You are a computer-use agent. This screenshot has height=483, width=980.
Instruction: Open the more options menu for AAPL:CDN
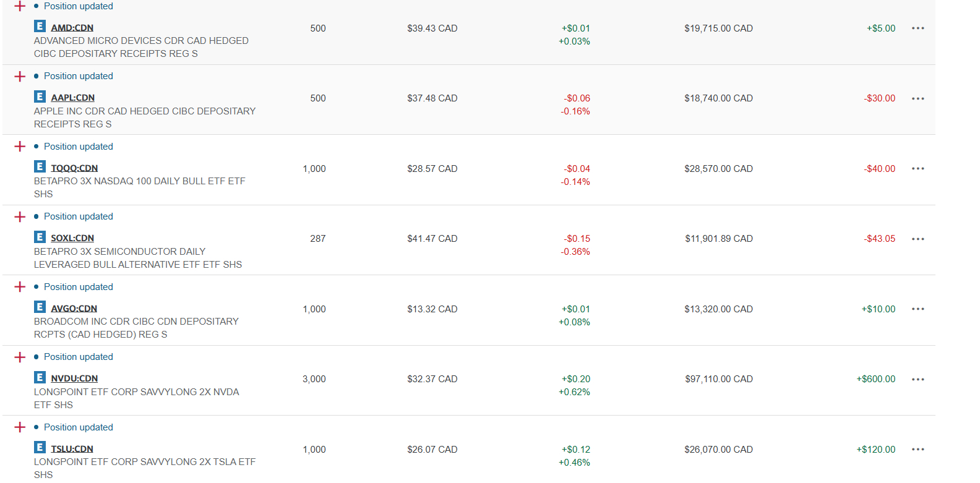918,98
